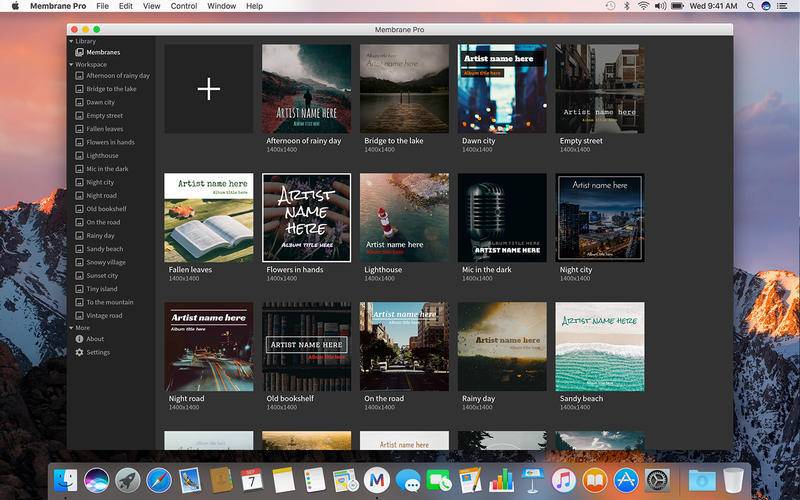800x500 pixels.
Task: Click the plus tile to create a new membrane
Action: pos(208,89)
